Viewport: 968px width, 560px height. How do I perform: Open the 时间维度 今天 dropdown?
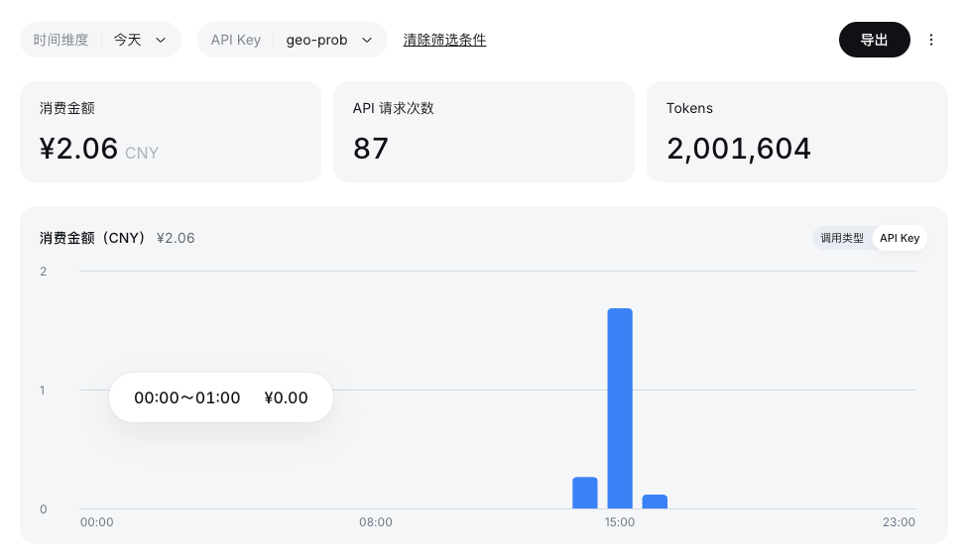pyautogui.click(x=100, y=40)
